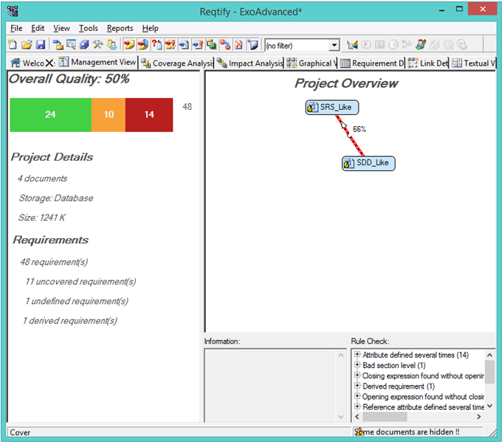
Task: Toggle the red question mark icon
Action: click(156, 44)
